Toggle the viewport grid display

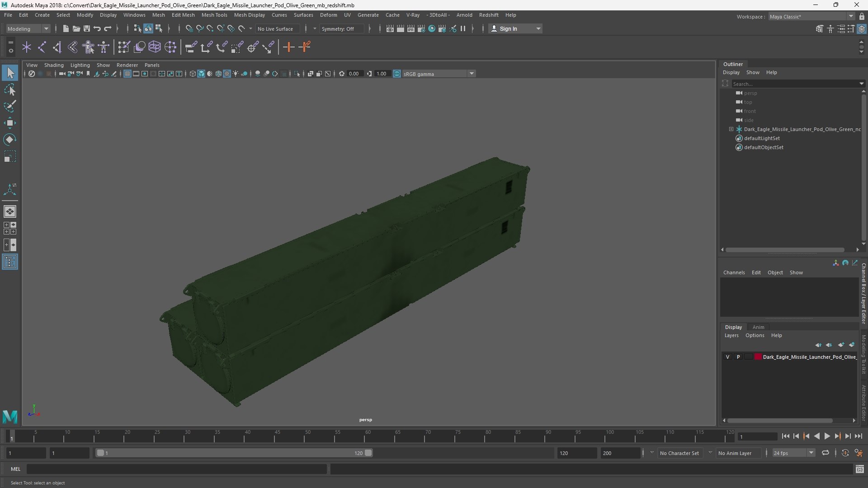[x=127, y=74]
